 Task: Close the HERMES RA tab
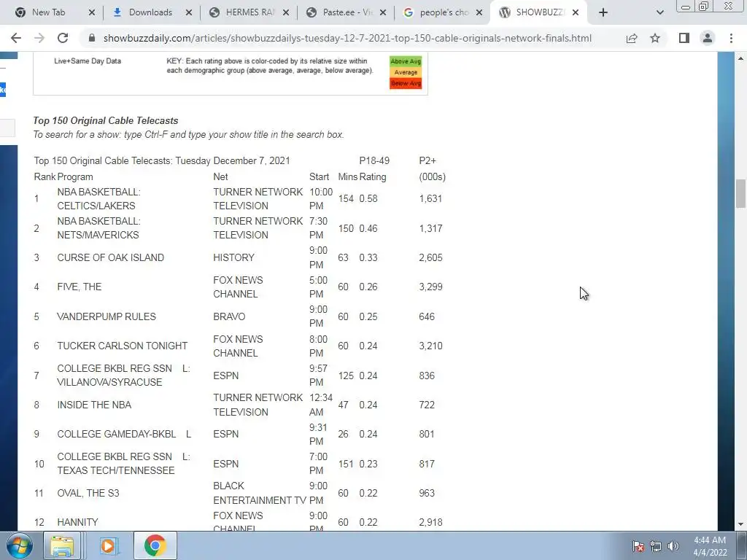[286, 12]
